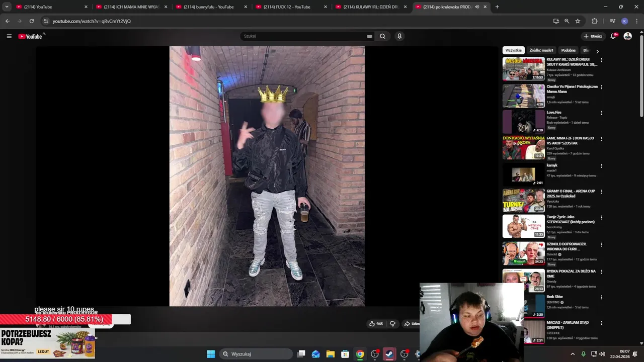
Task: Open the Windows Start menu
Action: [211, 354]
